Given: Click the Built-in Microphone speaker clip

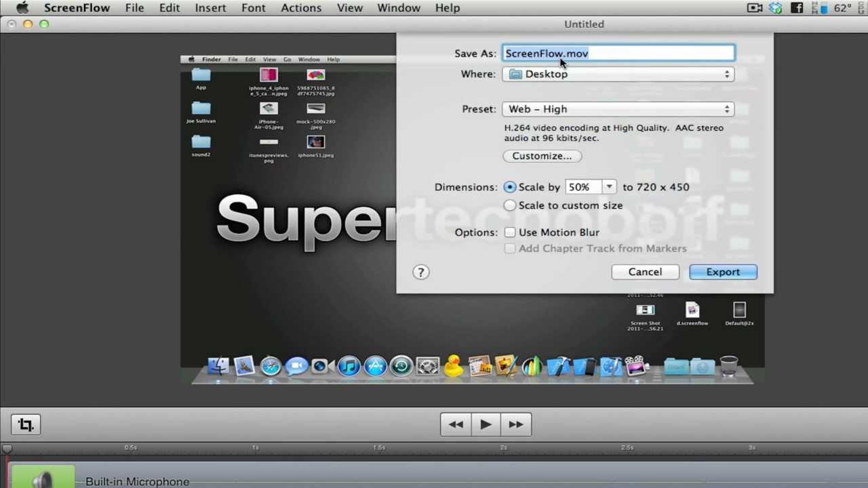Looking at the screenshot, I should (42, 477).
